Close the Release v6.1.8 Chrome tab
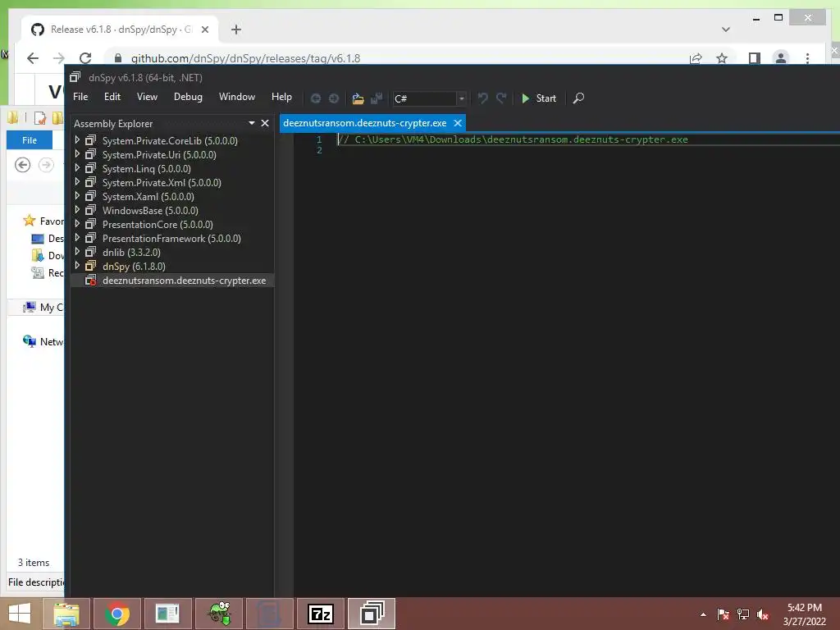The height and width of the screenshot is (630, 840). click(204, 30)
